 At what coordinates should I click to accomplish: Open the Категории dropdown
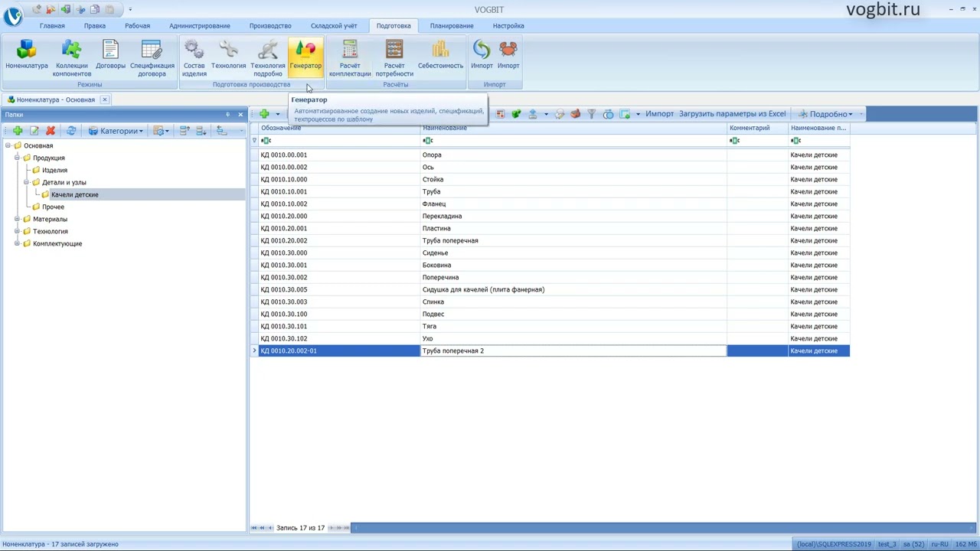click(116, 131)
